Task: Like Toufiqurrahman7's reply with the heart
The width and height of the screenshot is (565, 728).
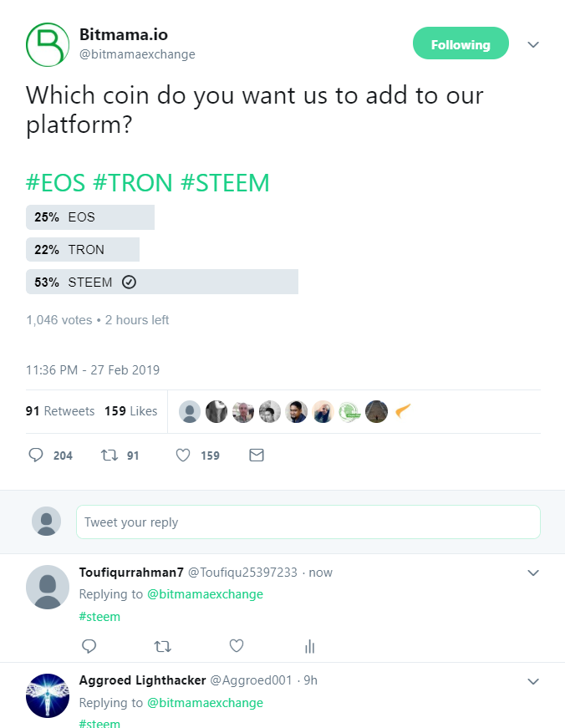Action: pos(237,646)
